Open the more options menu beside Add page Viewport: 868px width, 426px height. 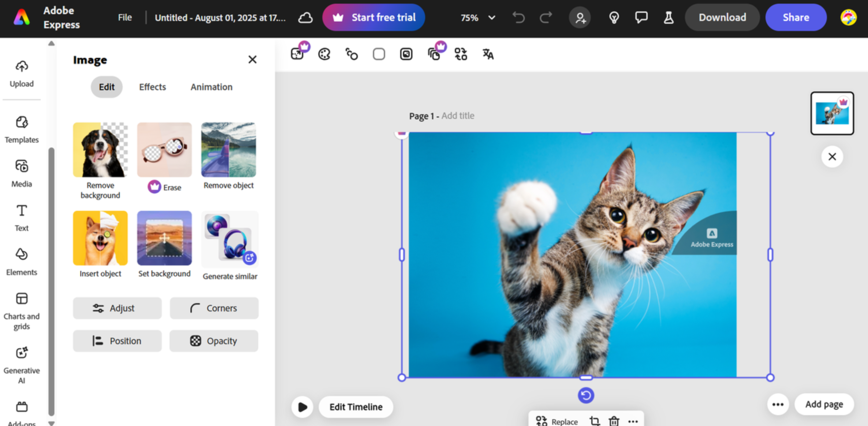tap(778, 404)
